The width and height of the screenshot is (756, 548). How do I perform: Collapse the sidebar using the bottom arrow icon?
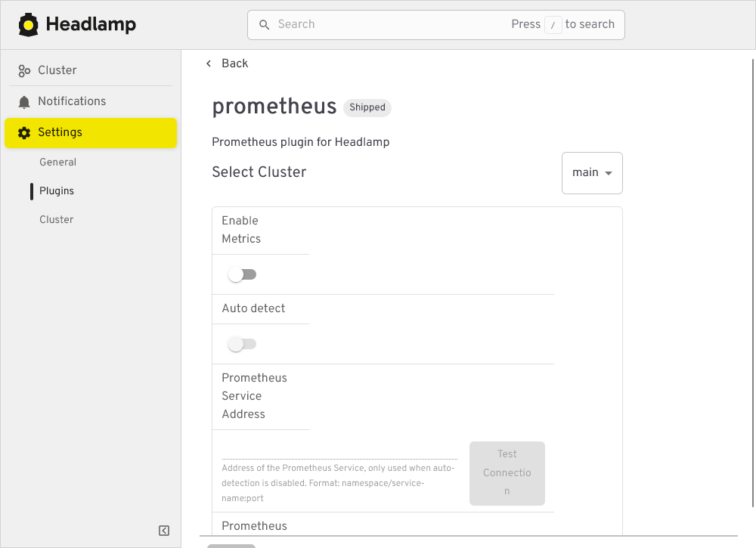tap(163, 531)
